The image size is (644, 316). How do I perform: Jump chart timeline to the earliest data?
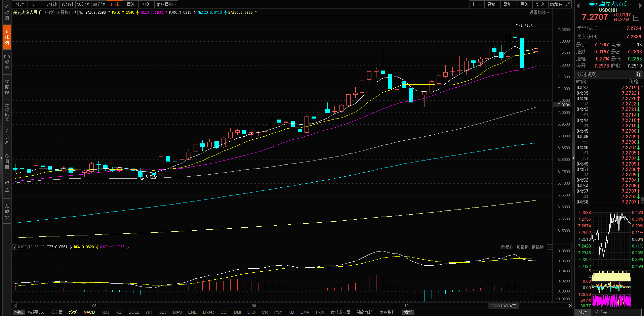(x=14, y=306)
